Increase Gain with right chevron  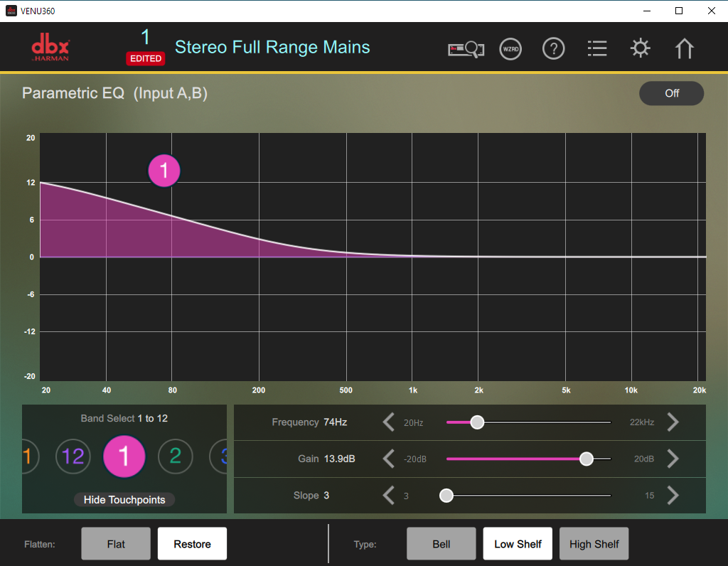click(673, 459)
